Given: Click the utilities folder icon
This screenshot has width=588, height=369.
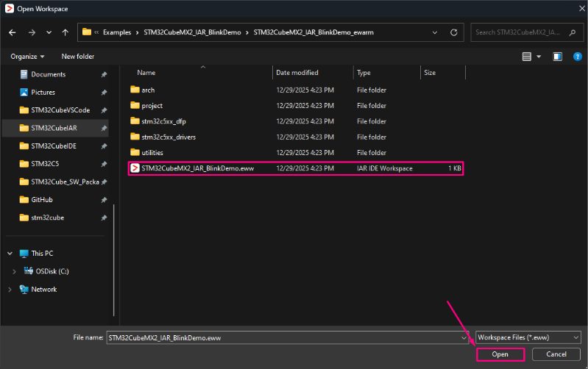Looking at the screenshot, I should coord(135,152).
